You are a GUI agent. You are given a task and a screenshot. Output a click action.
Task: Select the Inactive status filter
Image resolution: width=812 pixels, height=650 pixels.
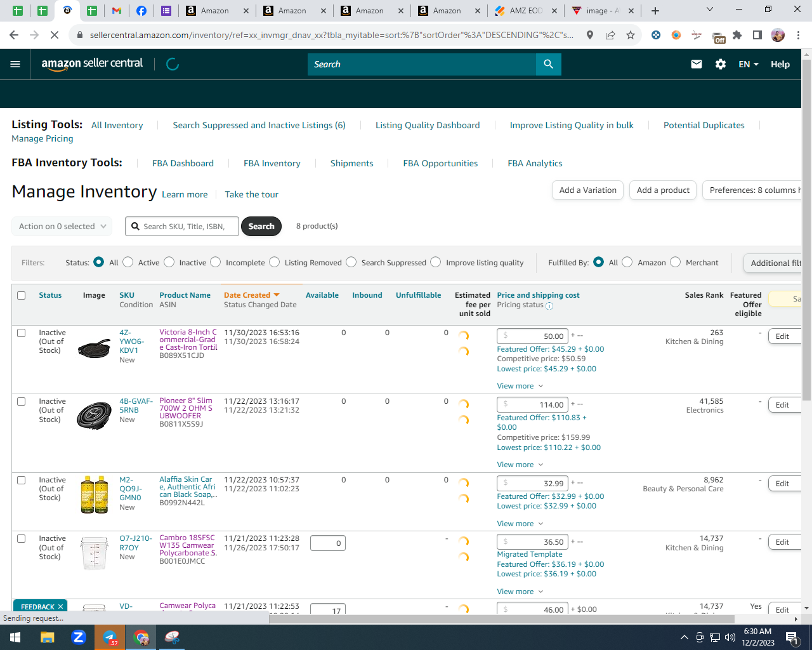coord(169,262)
